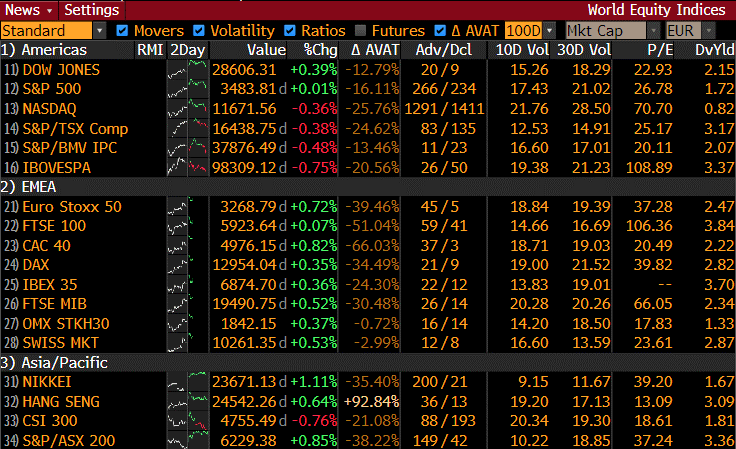Click the 2Day chart for DAX
Image resolution: width=736 pixels, height=449 pixels.
[187, 265]
